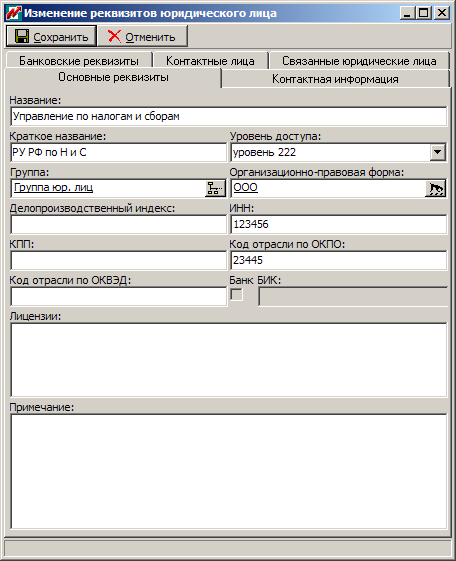The width and height of the screenshot is (456, 561).
Task: Click the floppy disk save icon
Action: coord(21,36)
